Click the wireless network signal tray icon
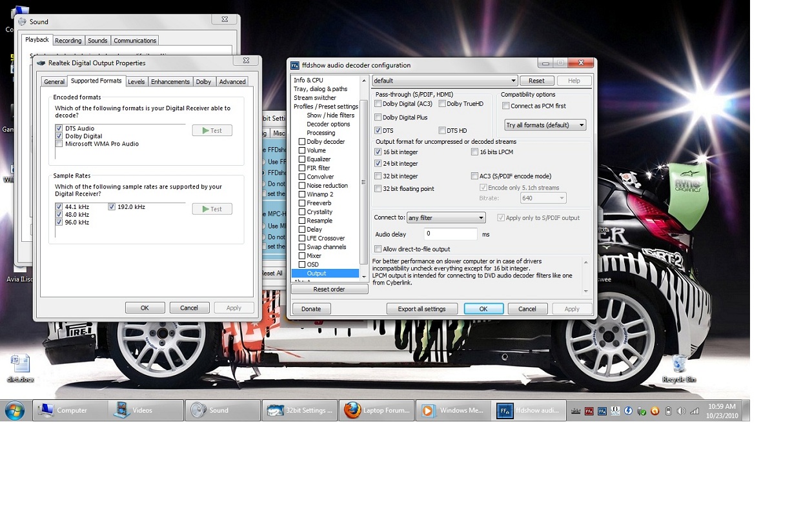The height and width of the screenshot is (507, 812). [x=695, y=411]
